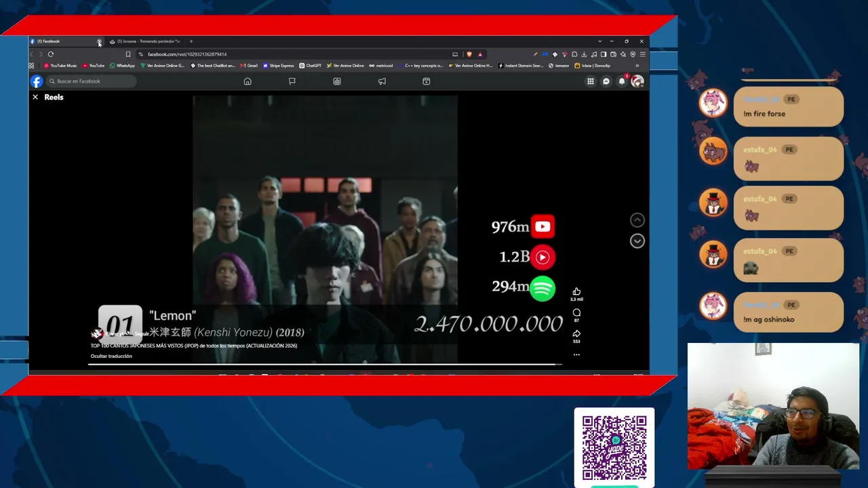The height and width of the screenshot is (488, 868).
Task: Open the Instant Domain Search bookmark
Action: pyautogui.click(x=521, y=66)
